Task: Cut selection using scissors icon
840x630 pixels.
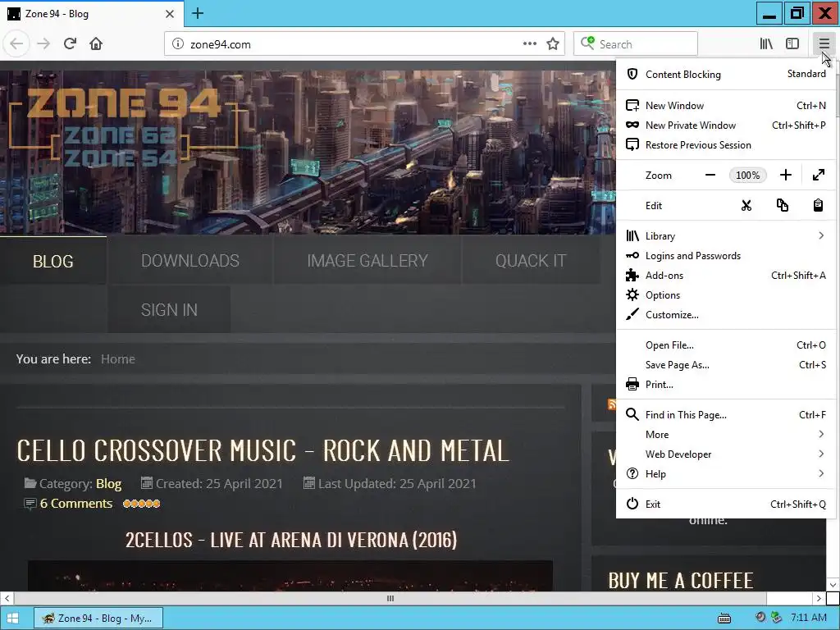Action: tap(746, 206)
